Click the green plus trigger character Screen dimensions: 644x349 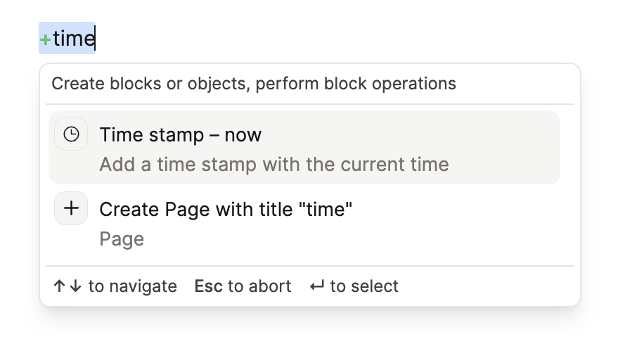tap(45, 39)
